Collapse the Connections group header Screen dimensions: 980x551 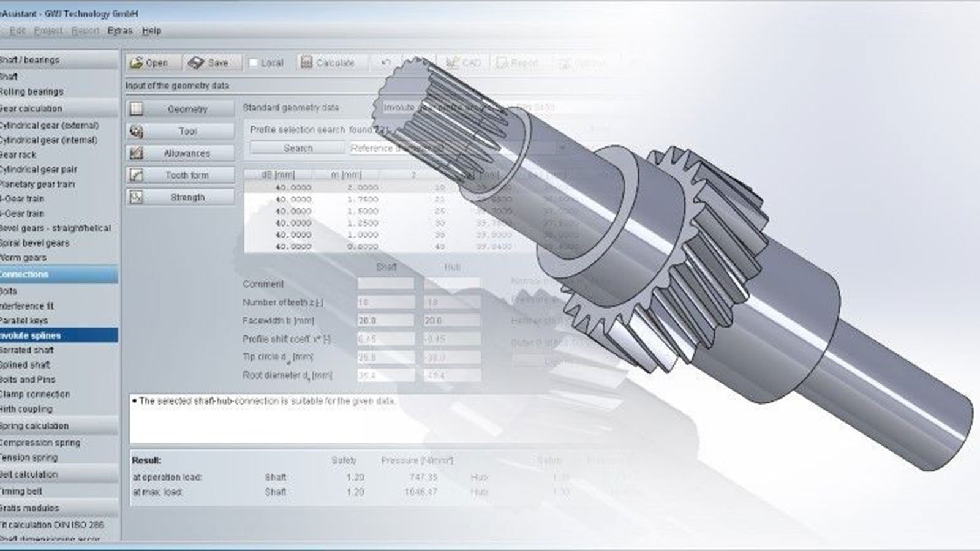(x=59, y=274)
